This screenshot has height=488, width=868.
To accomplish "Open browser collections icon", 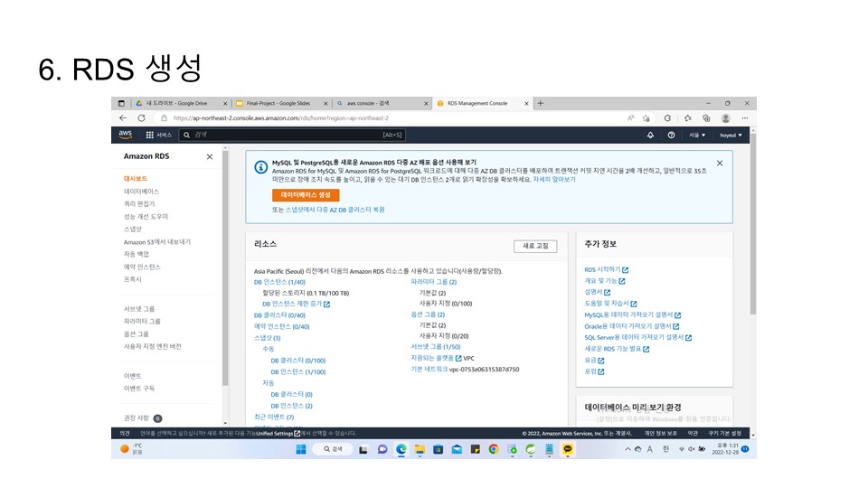I will [706, 117].
